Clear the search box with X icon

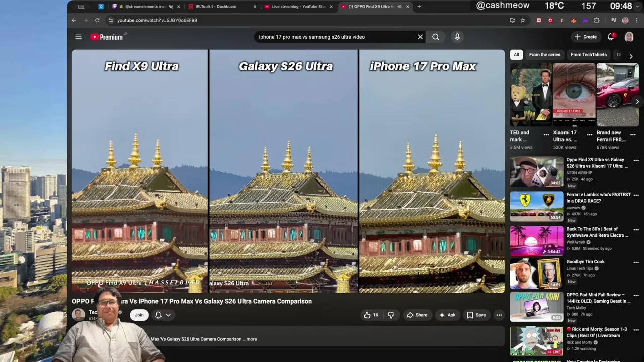tap(420, 37)
